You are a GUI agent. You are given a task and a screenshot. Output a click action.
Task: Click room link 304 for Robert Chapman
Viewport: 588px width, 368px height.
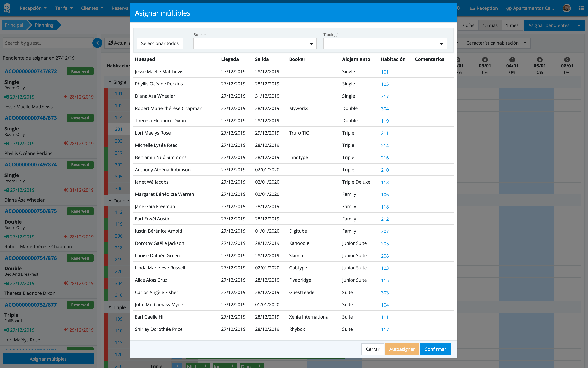(385, 109)
